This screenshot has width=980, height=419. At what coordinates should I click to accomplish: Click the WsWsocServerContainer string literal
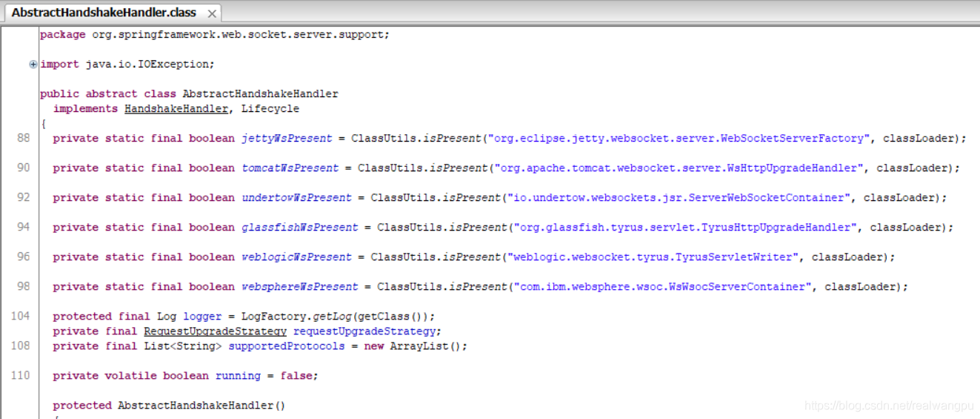(664, 287)
